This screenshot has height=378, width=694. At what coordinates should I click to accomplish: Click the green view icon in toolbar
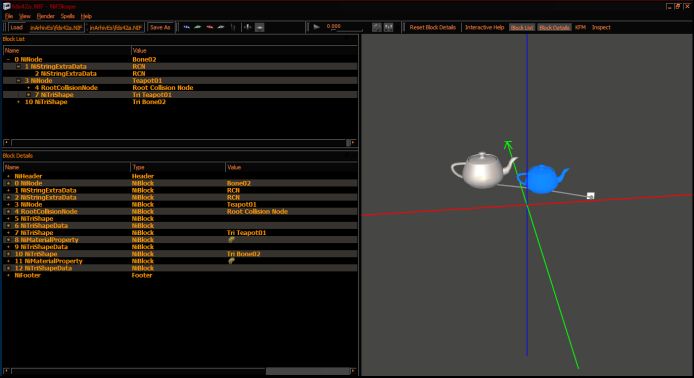click(x=198, y=27)
